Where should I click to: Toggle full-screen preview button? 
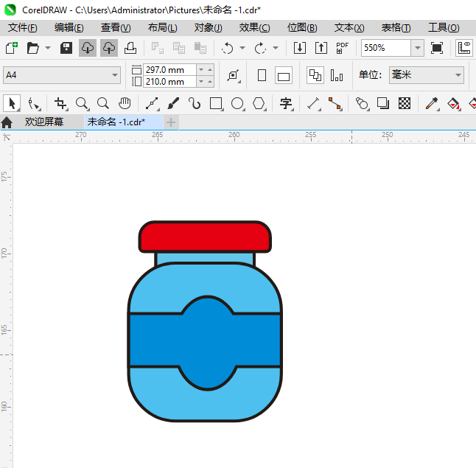click(437, 48)
